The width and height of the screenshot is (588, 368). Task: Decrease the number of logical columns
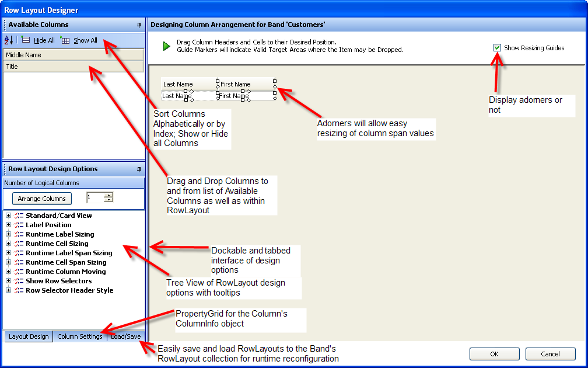[x=108, y=200]
